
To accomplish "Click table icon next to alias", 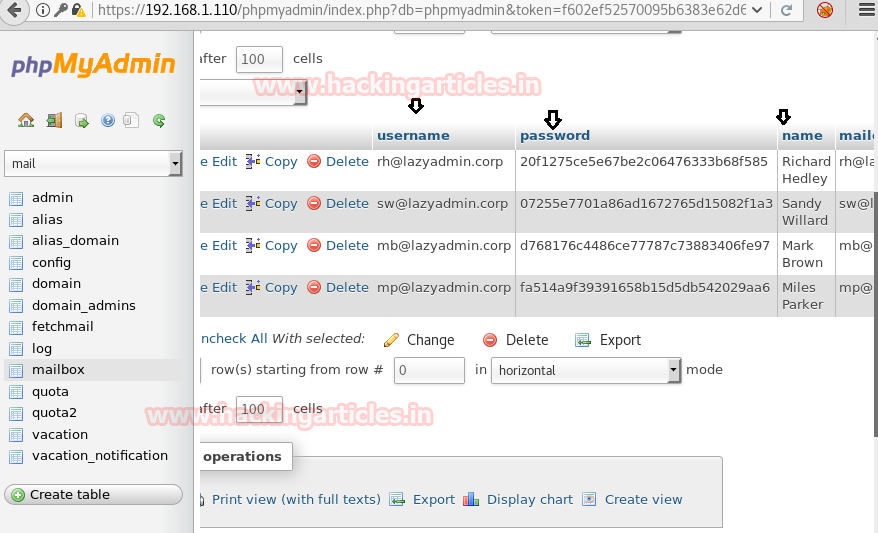I will pyautogui.click(x=16, y=220).
